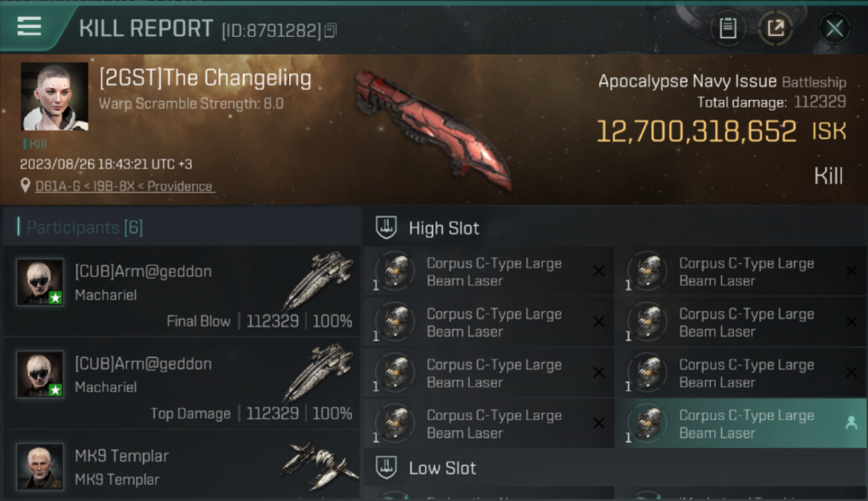Open Final Blow Arm@geddon pilot portrait
868x501 pixels.
[40, 282]
